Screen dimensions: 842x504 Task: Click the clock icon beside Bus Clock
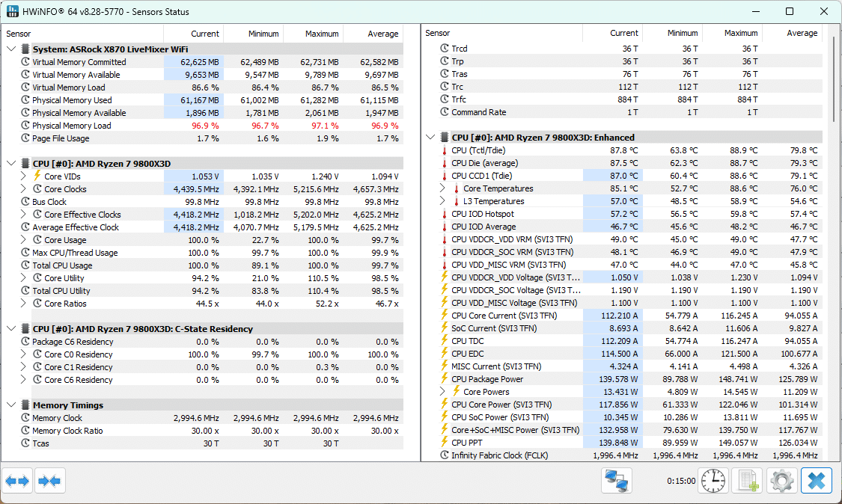(25, 201)
